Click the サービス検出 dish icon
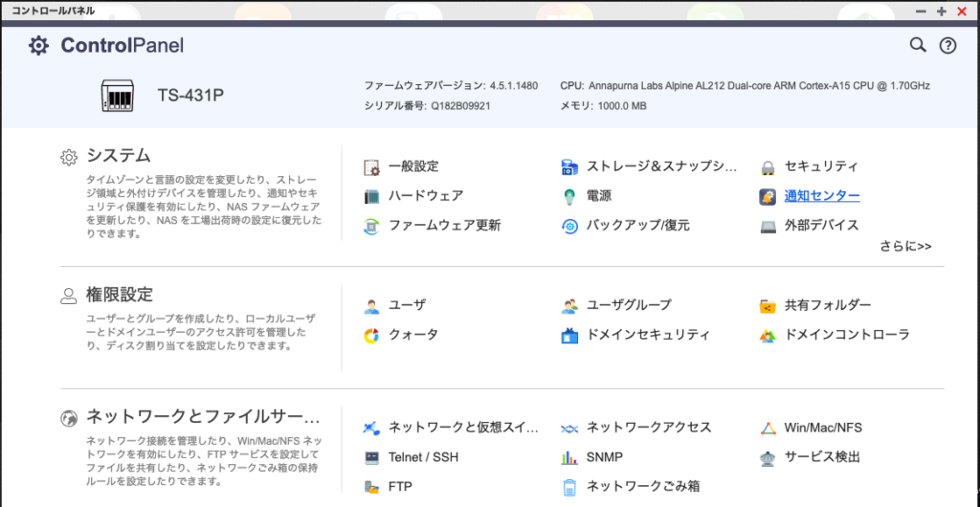Image resolution: width=980 pixels, height=507 pixels. (768, 457)
